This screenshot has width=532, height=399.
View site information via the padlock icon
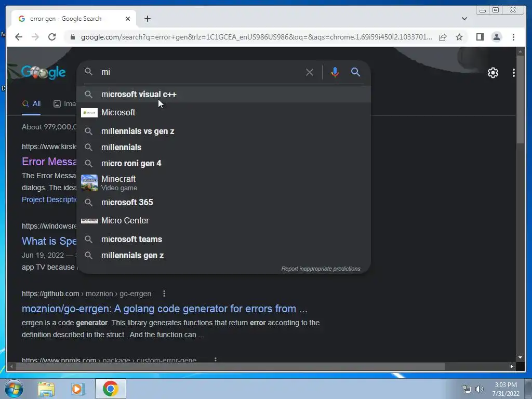point(72,37)
